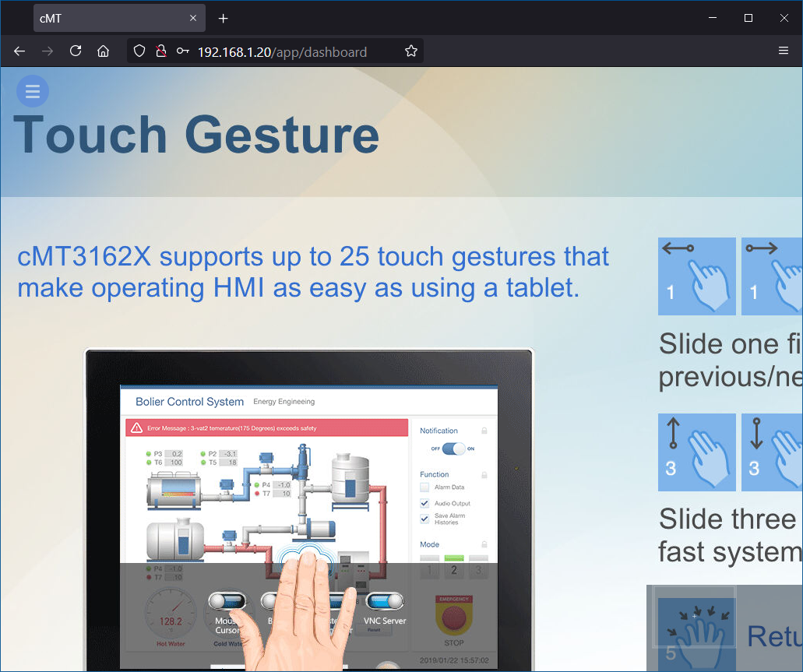This screenshot has height=672, width=803.
Task: Toggle the VNC Server switch
Action: 385,601
